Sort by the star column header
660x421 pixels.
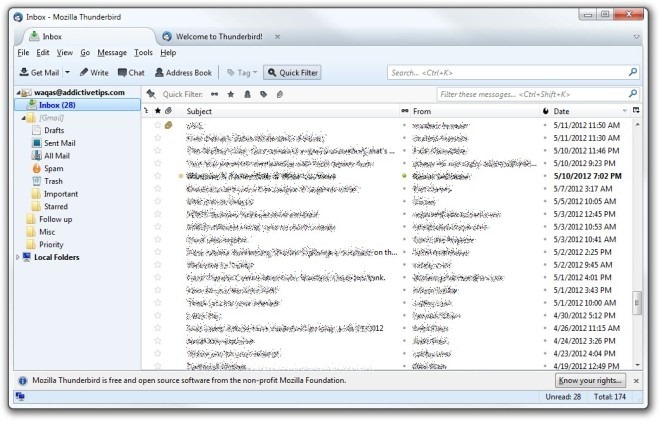pyautogui.click(x=158, y=111)
